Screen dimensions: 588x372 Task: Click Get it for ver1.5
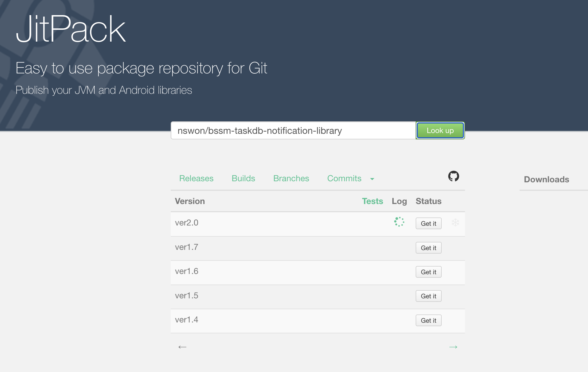[x=428, y=296]
